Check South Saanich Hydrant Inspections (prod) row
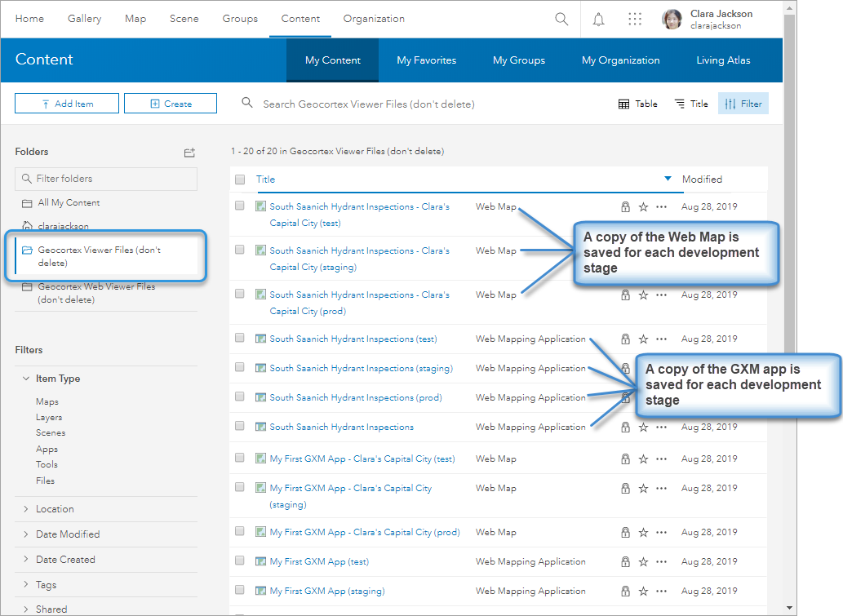 240,397
